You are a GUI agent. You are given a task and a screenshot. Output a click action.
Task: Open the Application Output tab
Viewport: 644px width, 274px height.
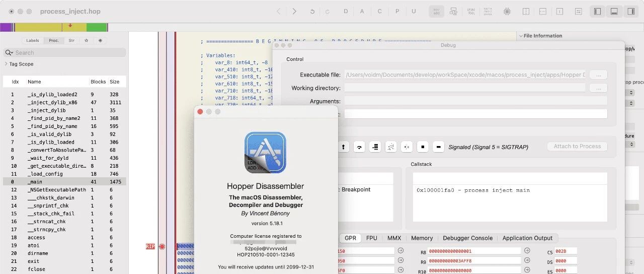[527, 238]
